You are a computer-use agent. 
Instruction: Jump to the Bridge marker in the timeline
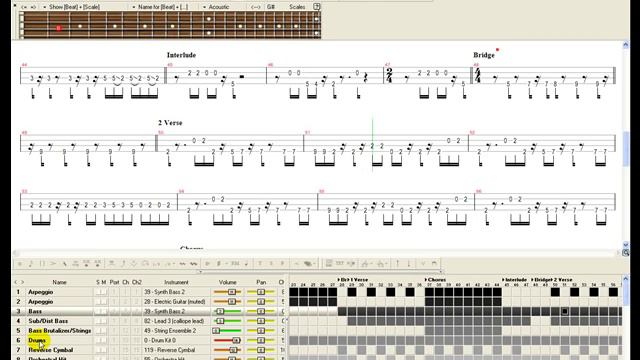[541, 280]
